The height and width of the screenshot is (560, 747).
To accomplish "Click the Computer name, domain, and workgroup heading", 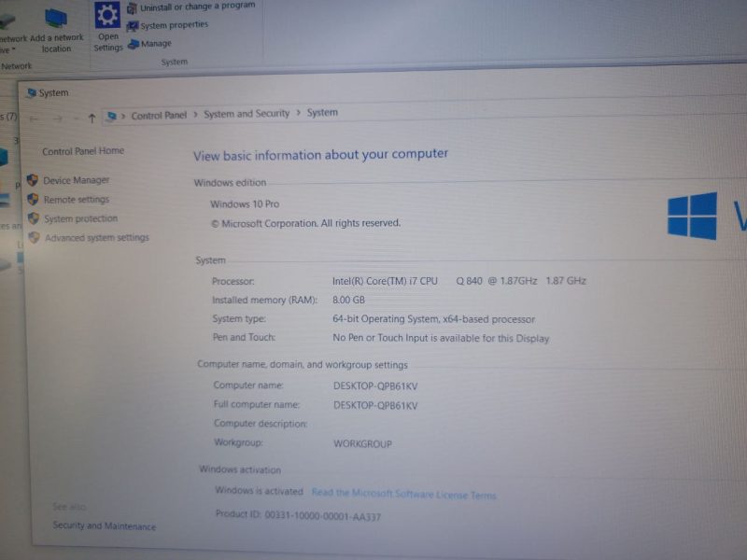I will click(x=303, y=365).
